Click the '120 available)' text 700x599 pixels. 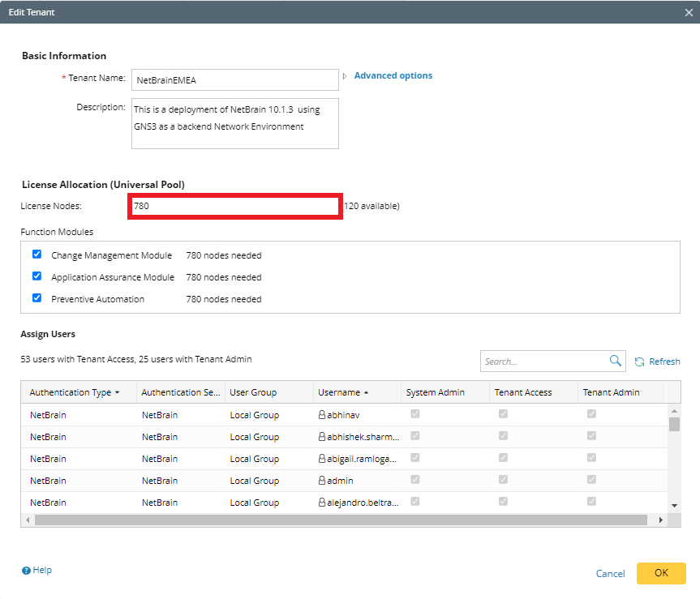(x=371, y=206)
